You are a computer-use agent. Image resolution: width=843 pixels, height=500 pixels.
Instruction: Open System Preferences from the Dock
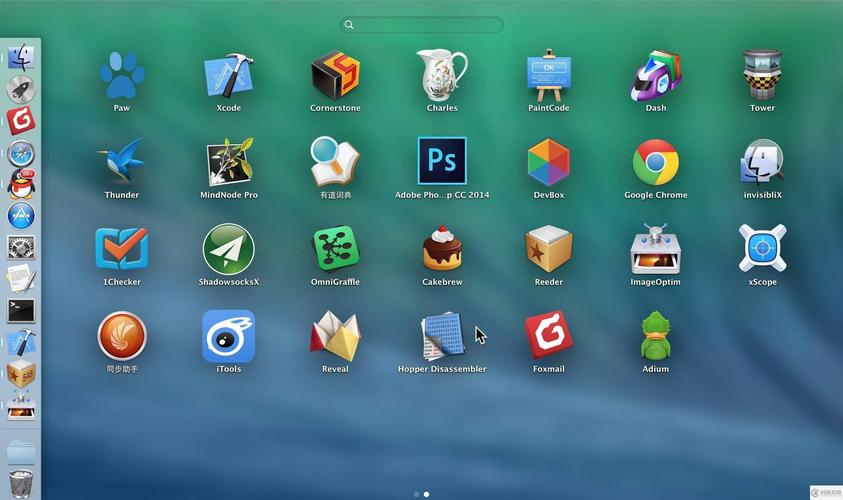point(21,247)
